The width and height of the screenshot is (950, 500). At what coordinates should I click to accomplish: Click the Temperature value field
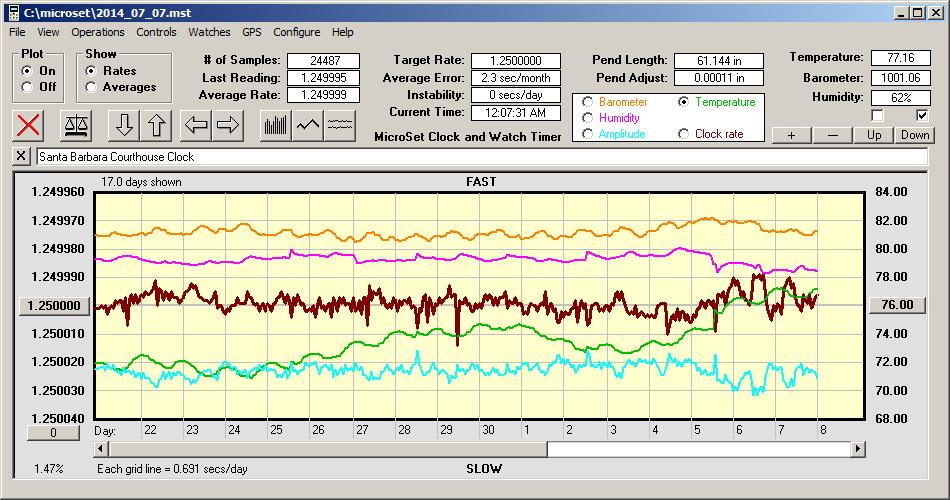pos(900,58)
